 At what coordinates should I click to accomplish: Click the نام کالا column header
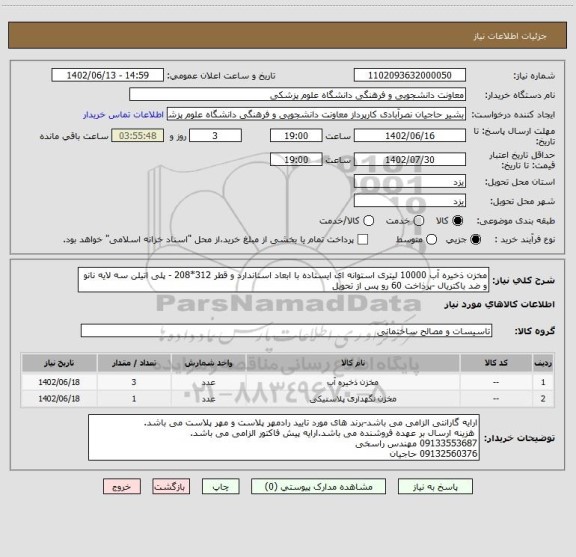tap(353, 363)
